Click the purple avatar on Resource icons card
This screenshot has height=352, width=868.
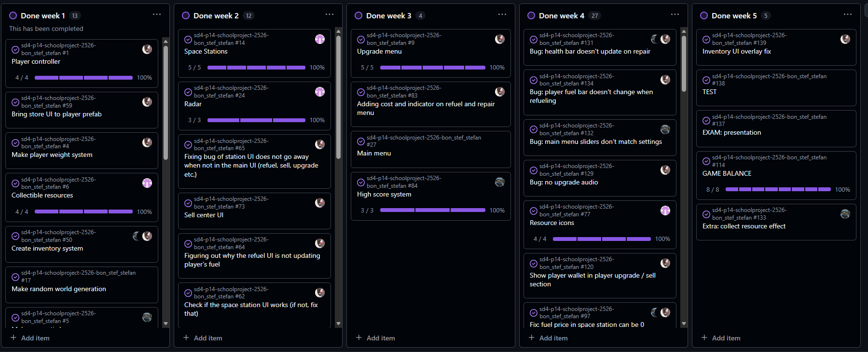click(x=665, y=211)
